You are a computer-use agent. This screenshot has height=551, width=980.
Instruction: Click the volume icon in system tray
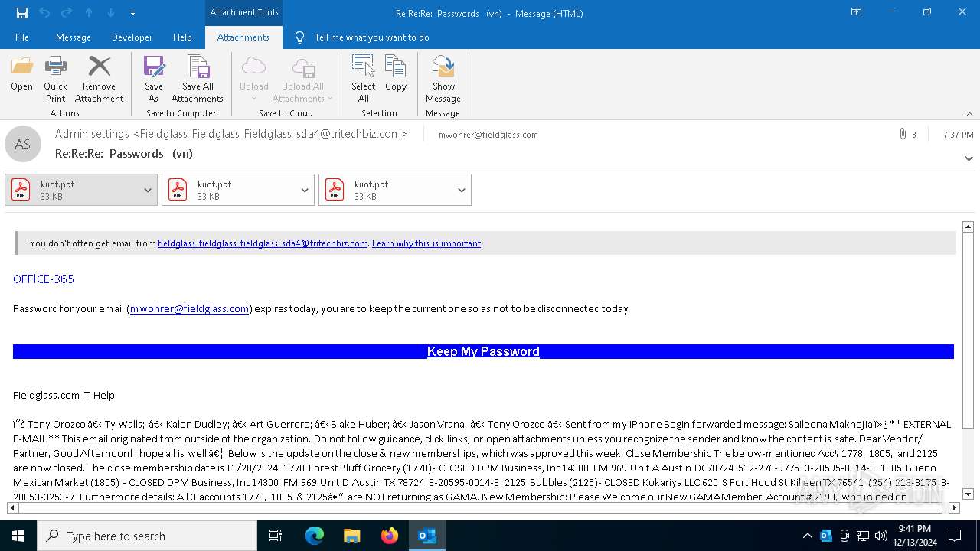coord(881,536)
